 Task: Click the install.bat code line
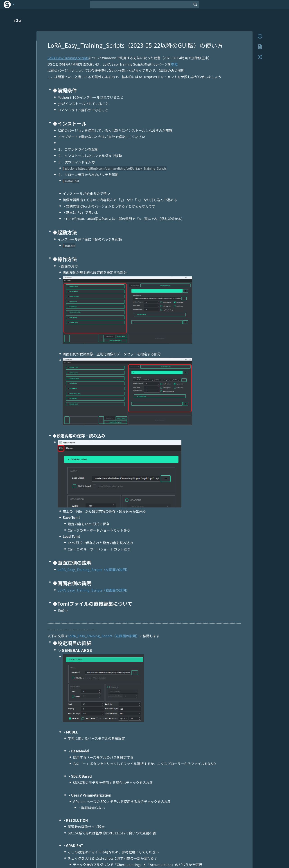[71, 181]
